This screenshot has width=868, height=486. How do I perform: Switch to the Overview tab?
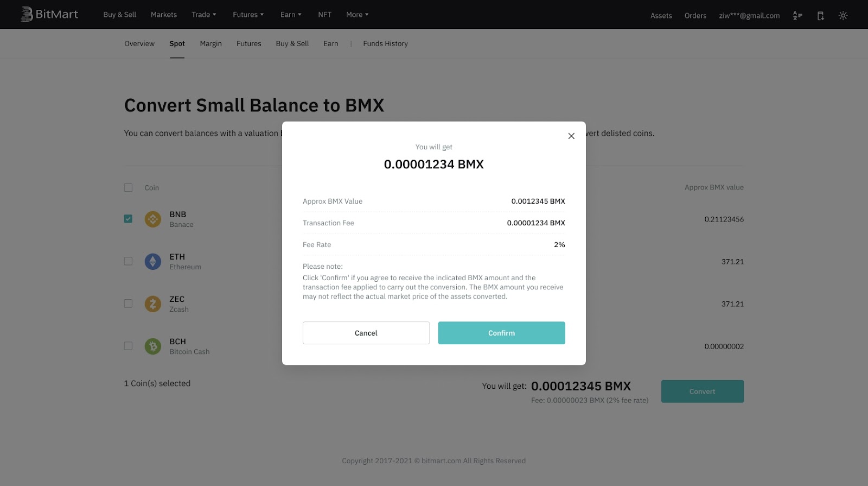(x=139, y=43)
